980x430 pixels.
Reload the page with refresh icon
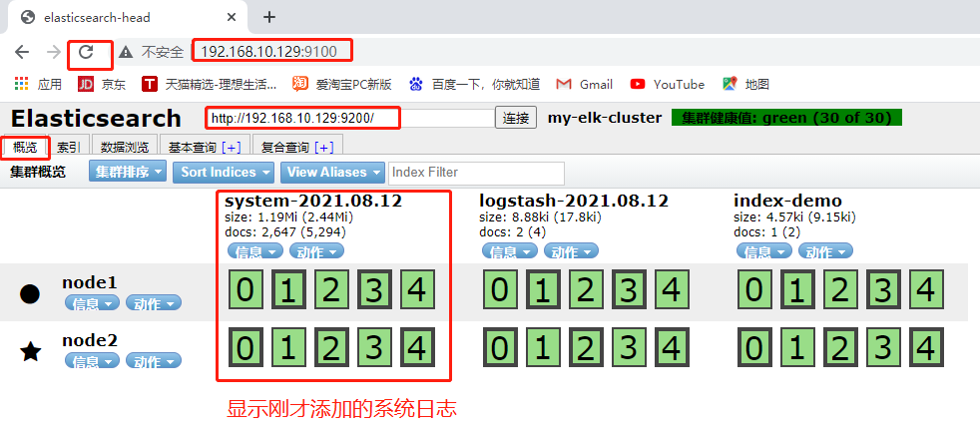coord(86,52)
